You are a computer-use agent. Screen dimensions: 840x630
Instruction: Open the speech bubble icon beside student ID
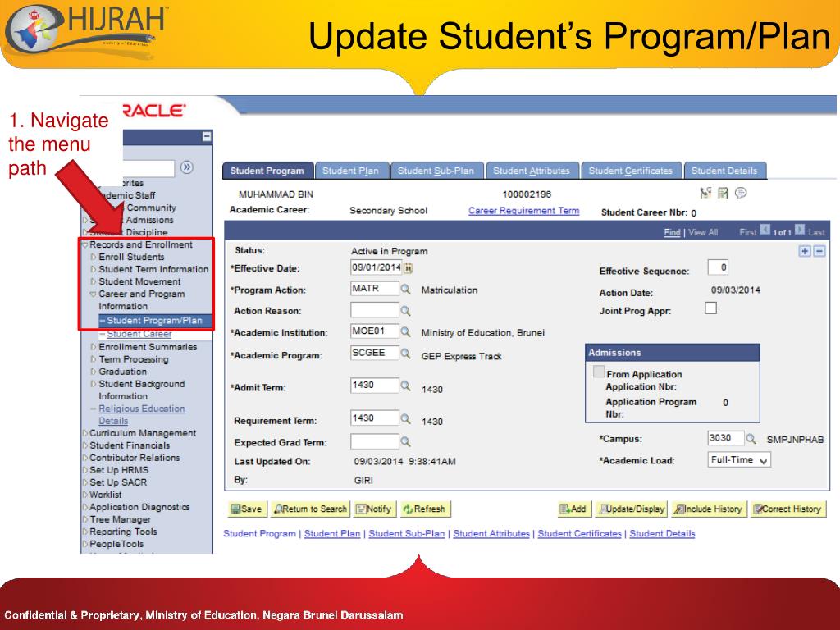coord(741,192)
